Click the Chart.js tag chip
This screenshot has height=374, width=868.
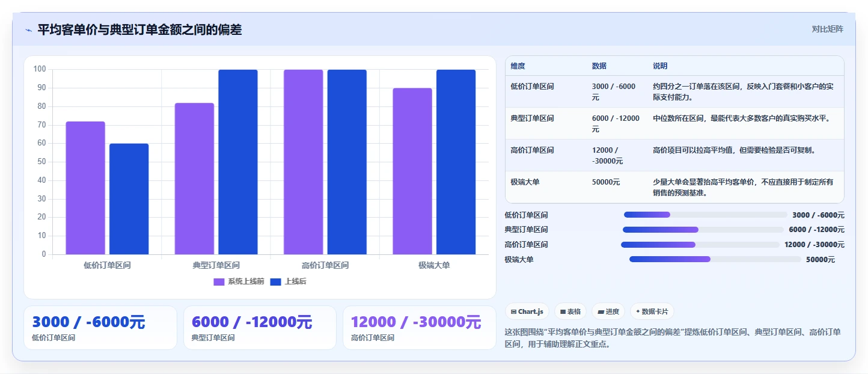527,311
